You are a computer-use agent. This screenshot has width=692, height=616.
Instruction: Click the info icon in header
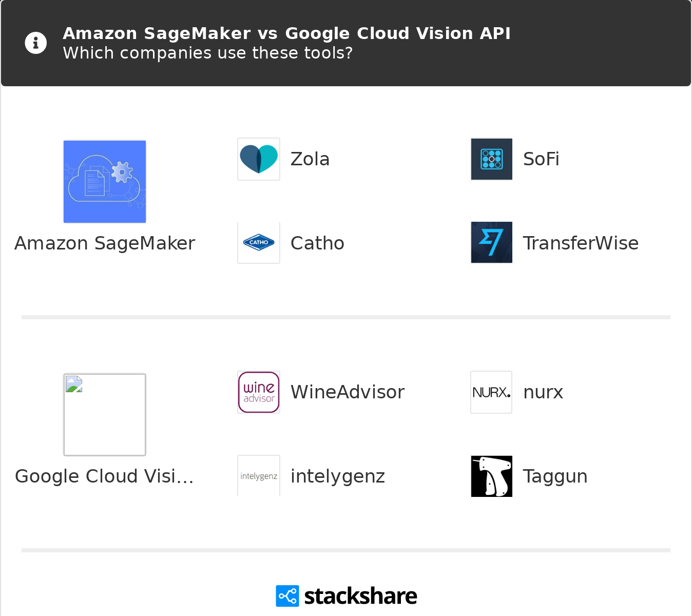pyautogui.click(x=36, y=43)
